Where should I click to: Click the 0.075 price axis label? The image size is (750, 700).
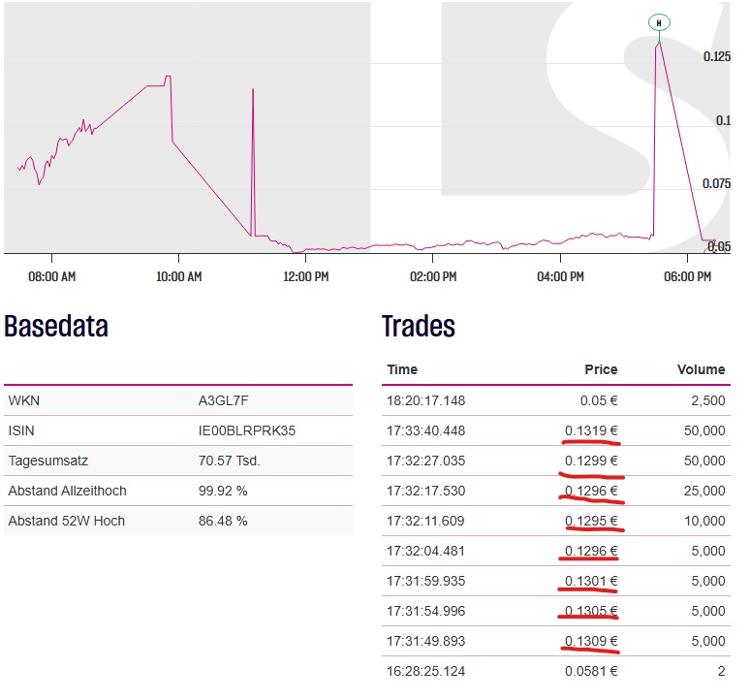716,183
